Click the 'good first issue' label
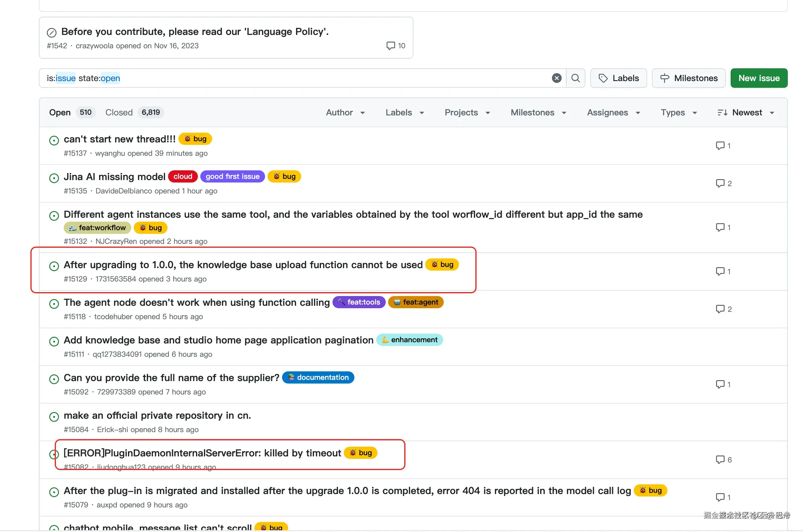 coord(232,176)
